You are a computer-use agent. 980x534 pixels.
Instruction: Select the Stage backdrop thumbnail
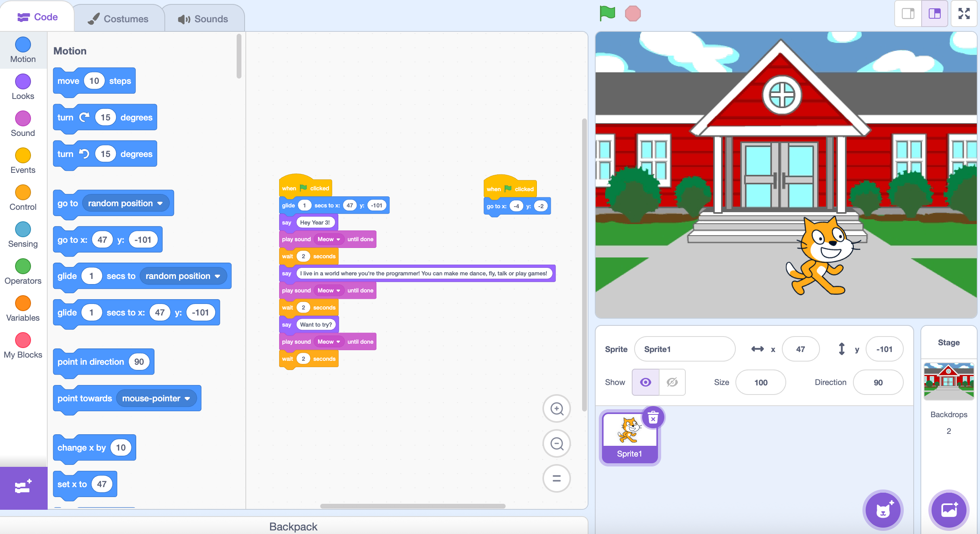(x=949, y=381)
